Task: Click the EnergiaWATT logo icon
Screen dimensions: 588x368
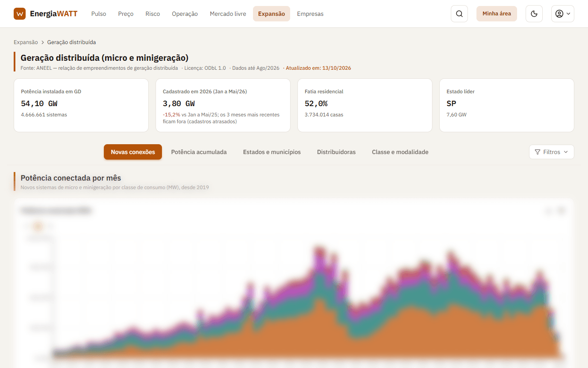Action: click(x=20, y=14)
